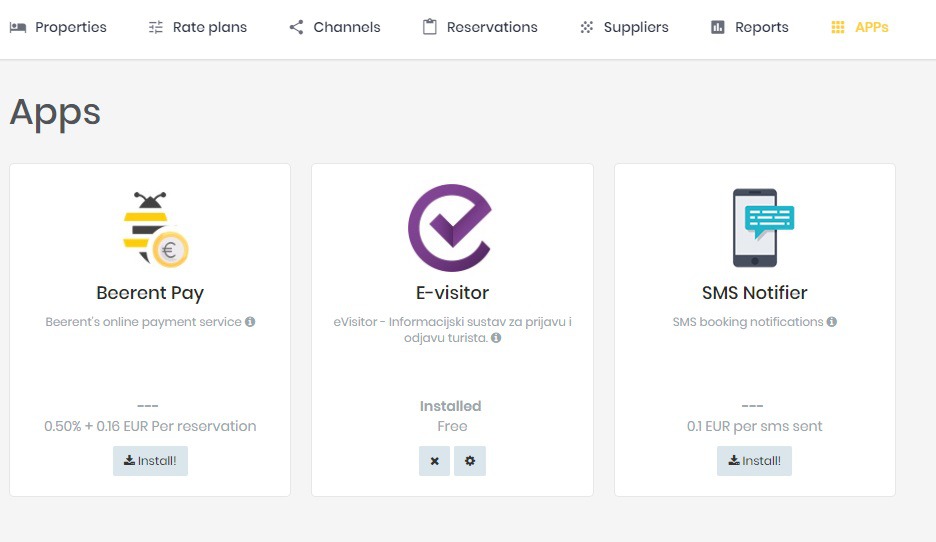Viewport: 936px width, 542px height.
Task: Click the Beerent Pay bee logo
Action: (x=153, y=229)
